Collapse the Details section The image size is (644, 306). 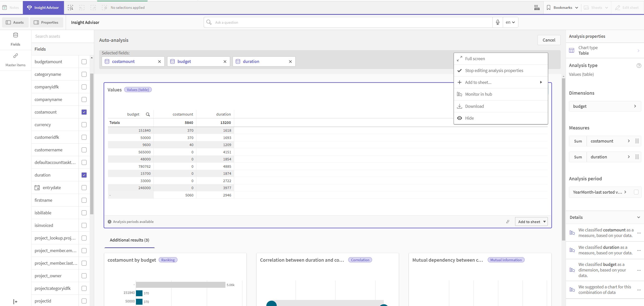[638, 217]
